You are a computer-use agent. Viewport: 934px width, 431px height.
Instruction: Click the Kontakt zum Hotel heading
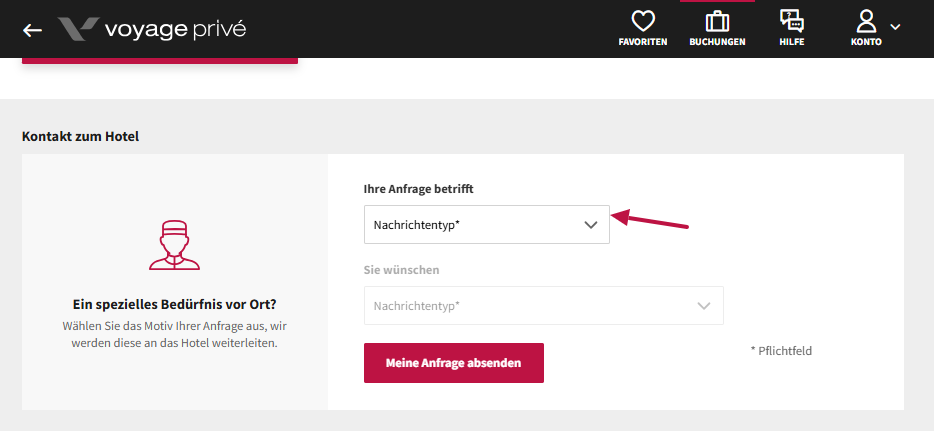coord(80,136)
